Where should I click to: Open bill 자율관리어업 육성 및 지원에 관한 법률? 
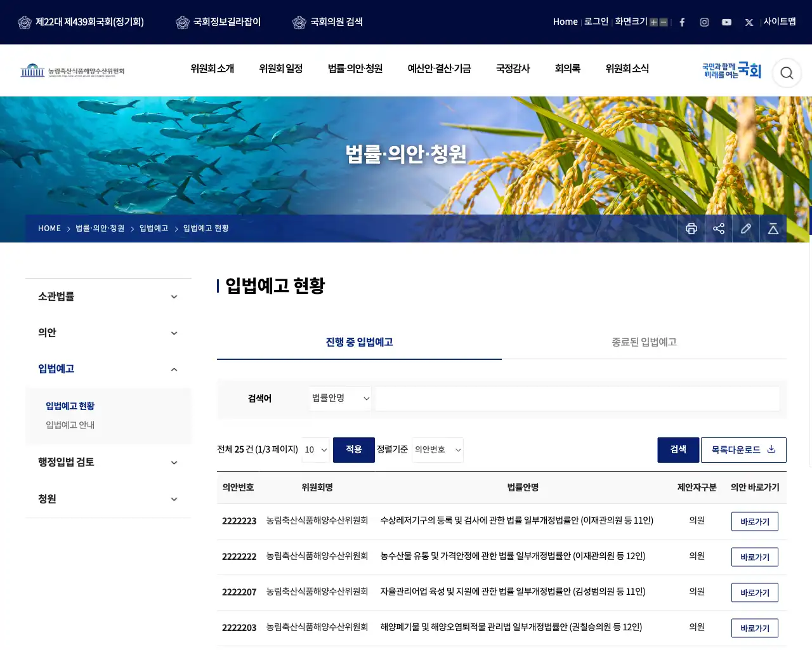tap(513, 592)
